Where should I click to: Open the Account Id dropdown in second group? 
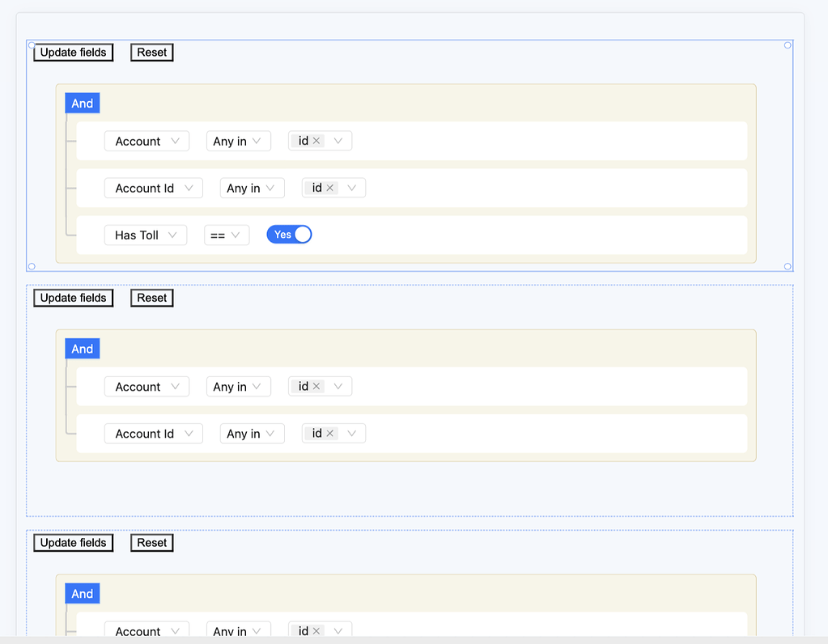[x=153, y=433]
